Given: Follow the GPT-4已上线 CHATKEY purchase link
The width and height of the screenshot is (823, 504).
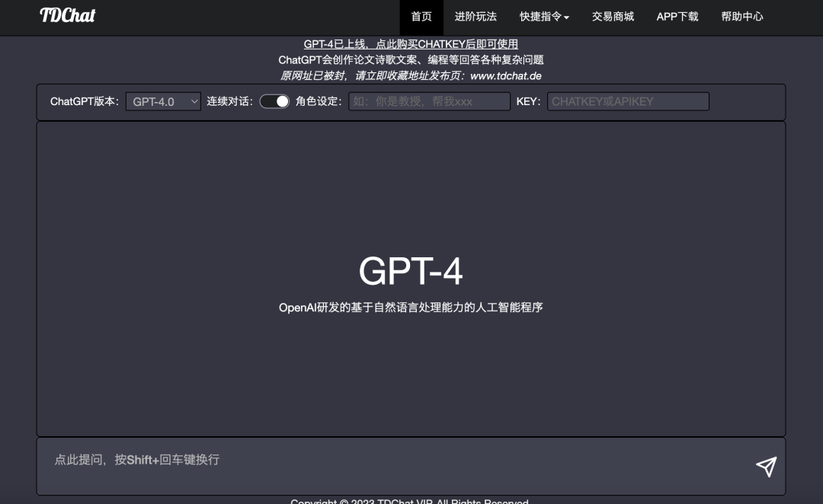Looking at the screenshot, I should tap(411, 44).
